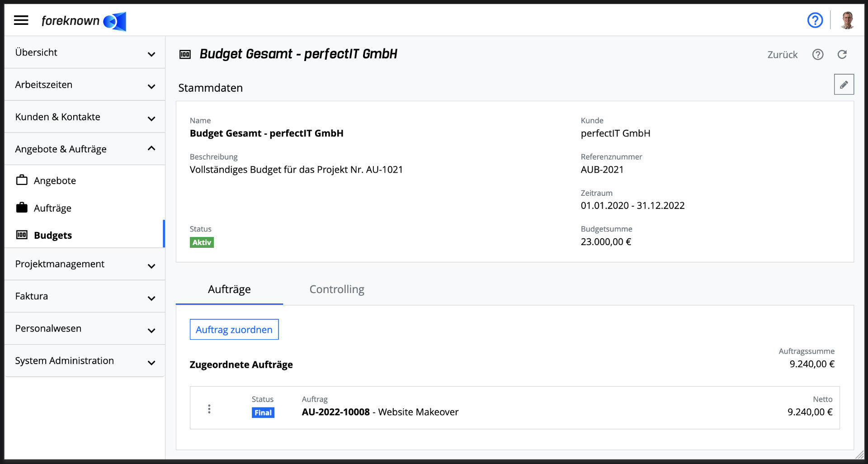Click the bold name Budget Gesamt - perfectIT GmbH

[266, 133]
